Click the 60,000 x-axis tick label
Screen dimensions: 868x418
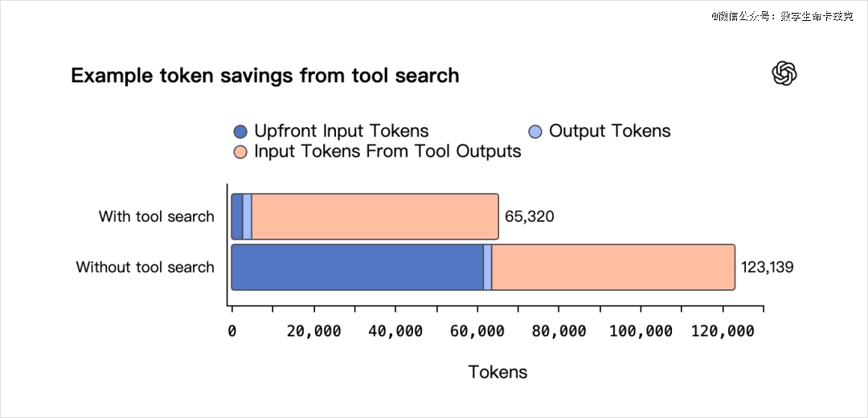[x=477, y=331]
